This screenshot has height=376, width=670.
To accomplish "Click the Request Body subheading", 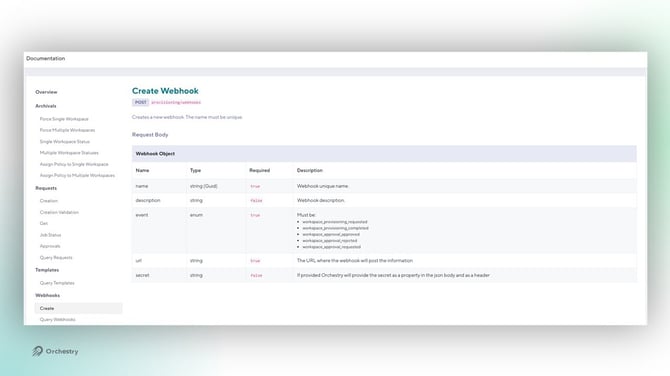I will click(x=150, y=135).
